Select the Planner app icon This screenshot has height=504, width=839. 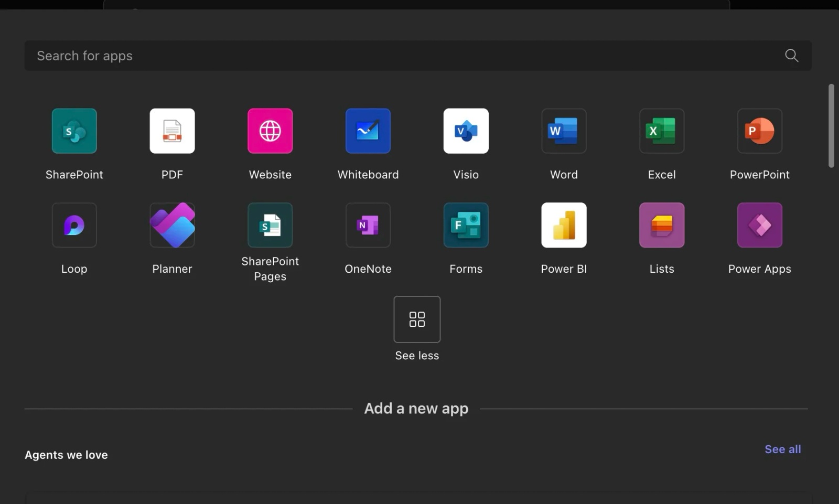172,225
